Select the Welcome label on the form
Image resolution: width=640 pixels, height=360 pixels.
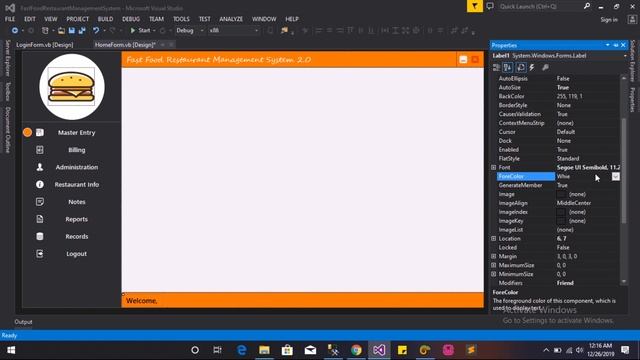pos(141,300)
